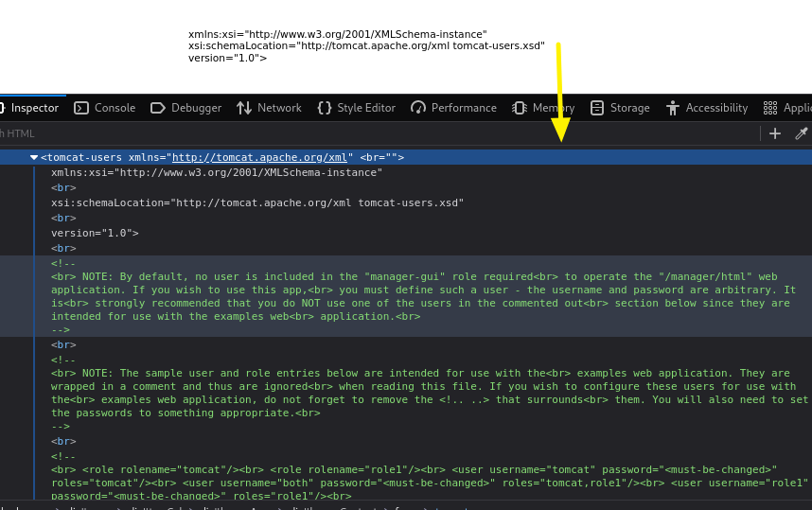Select the br element below xmlns:xsi line
This screenshot has height=510, width=812.
point(63,187)
